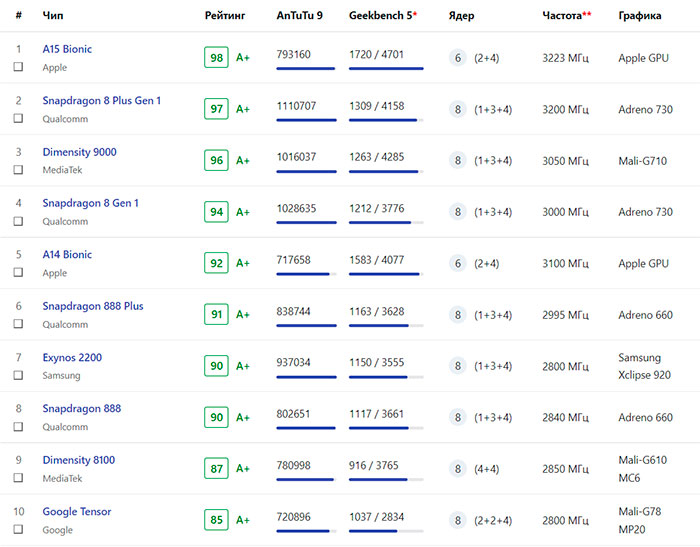700x547 pixels.
Task: Open the Snapdragon 8 Plus Gen 1 link
Action: pos(101,100)
